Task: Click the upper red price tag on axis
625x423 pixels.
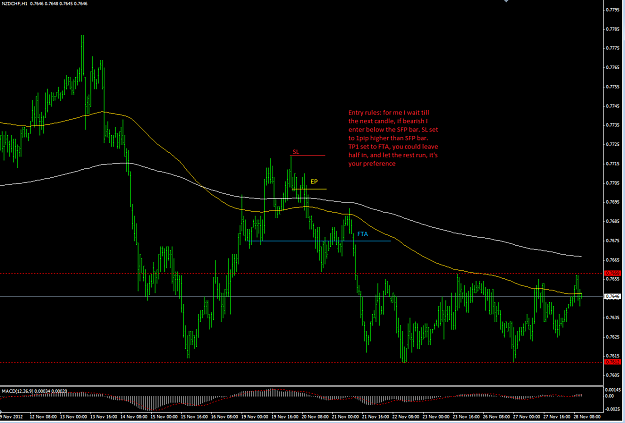Action: [612, 273]
